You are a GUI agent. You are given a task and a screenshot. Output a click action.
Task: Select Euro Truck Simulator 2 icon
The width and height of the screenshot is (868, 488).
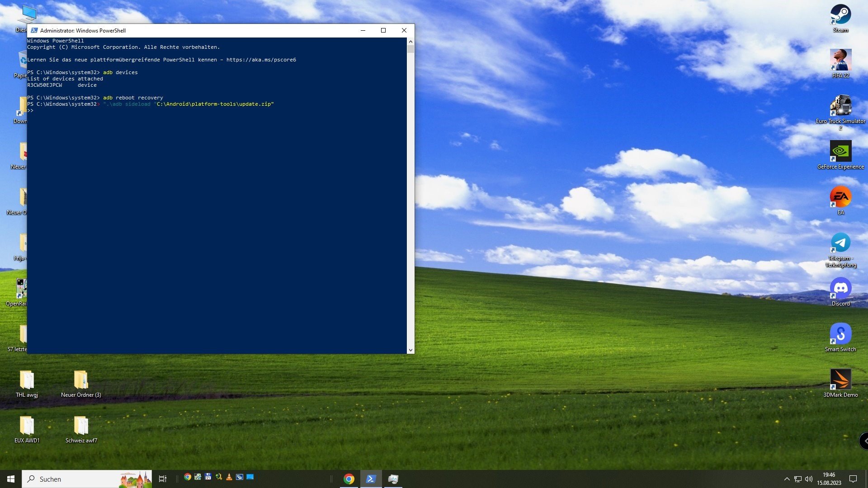tap(840, 106)
